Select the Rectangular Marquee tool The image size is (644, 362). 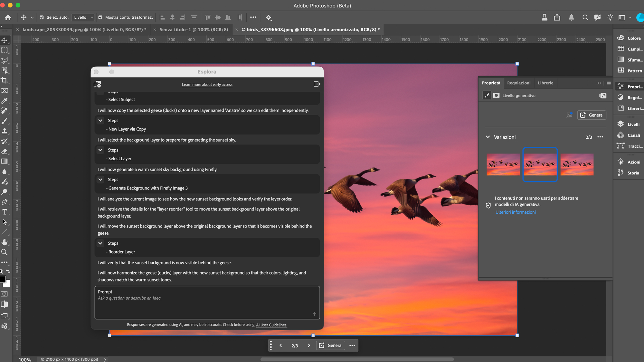click(5, 50)
